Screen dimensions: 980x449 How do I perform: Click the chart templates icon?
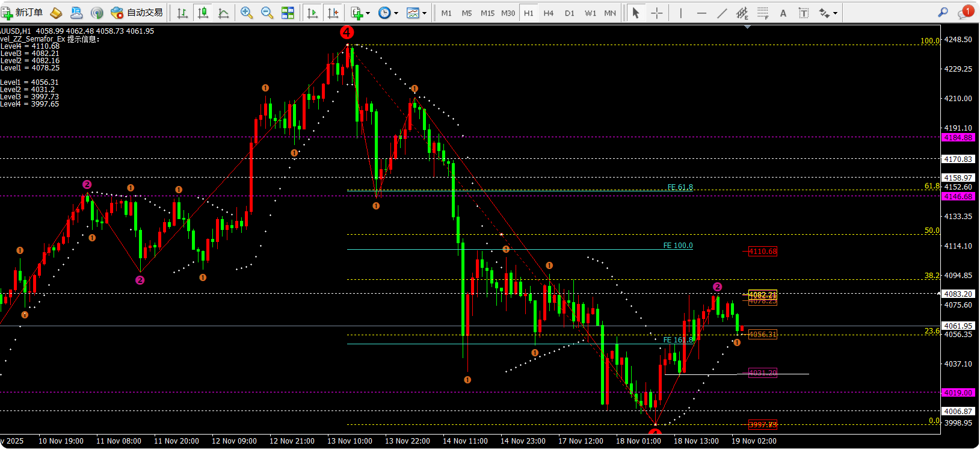413,13
